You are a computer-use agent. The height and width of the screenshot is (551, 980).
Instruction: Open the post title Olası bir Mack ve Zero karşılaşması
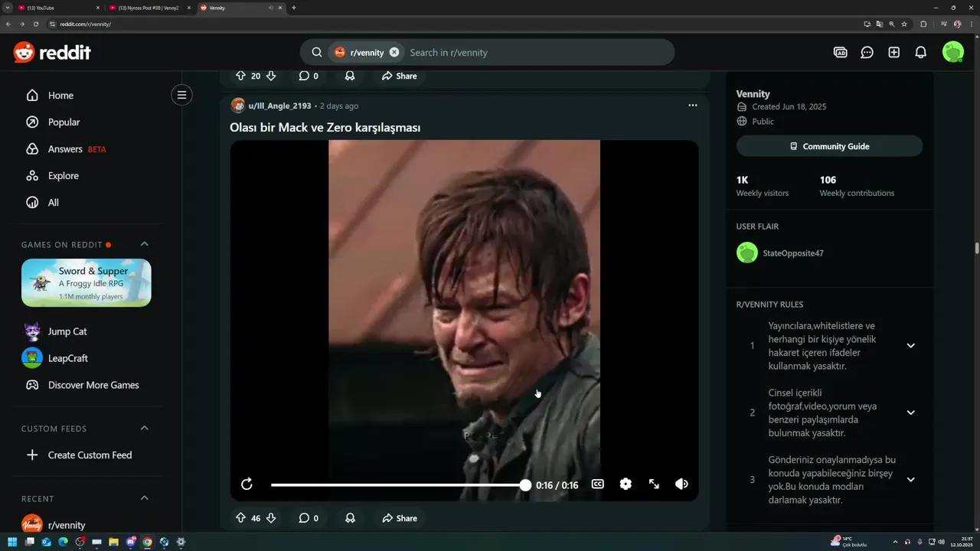pyautogui.click(x=325, y=127)
